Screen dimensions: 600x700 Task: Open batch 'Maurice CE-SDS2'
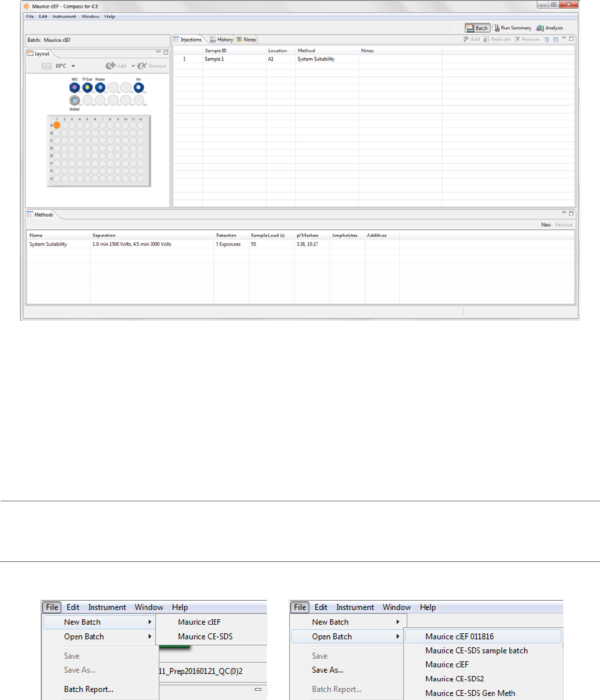click(483, 679)
